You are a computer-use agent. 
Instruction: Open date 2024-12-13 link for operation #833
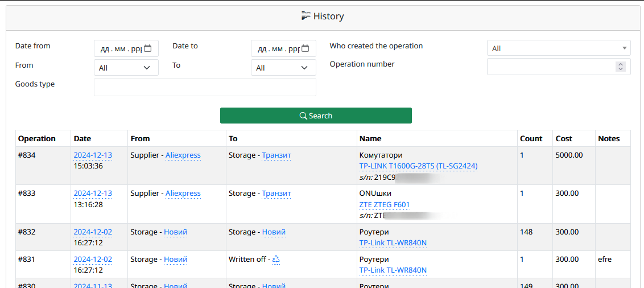click(93, 194)
